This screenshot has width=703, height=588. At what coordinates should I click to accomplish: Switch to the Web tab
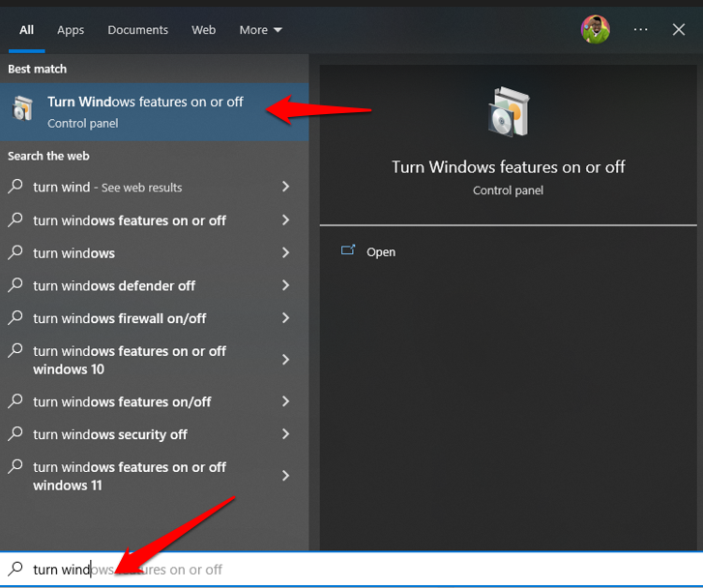click(203, 30)
